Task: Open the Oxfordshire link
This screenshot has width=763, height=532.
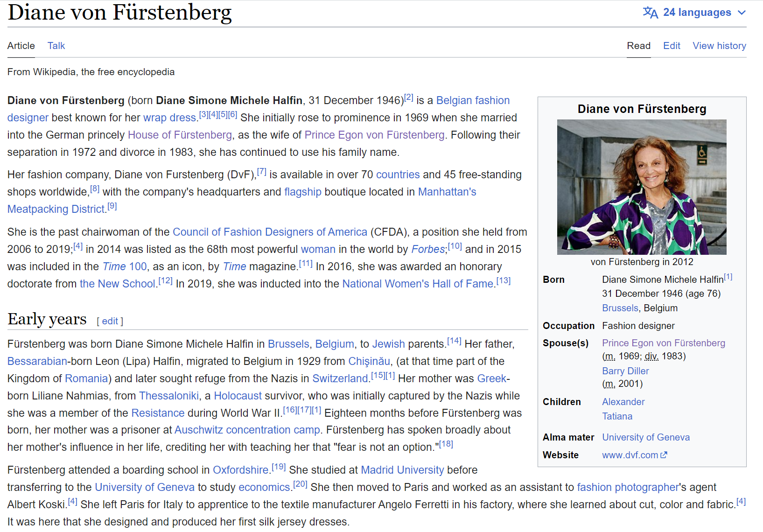Action: (241, 470)
